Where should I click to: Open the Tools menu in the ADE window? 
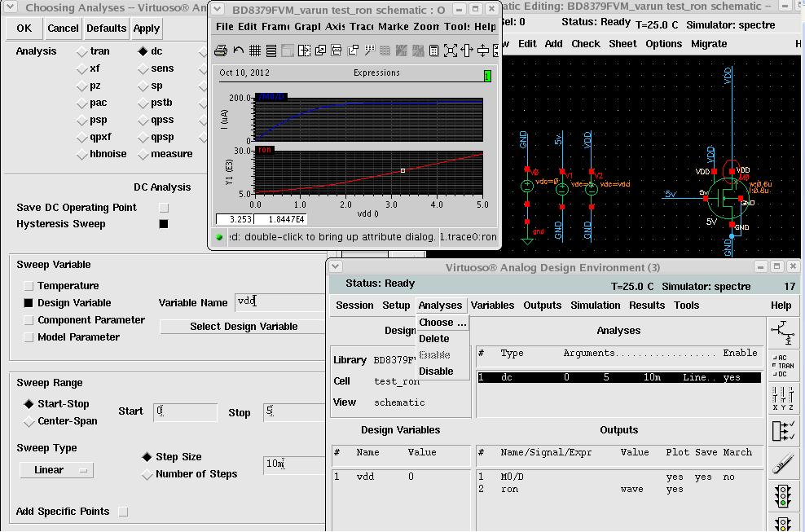click(x=686, y=305)
